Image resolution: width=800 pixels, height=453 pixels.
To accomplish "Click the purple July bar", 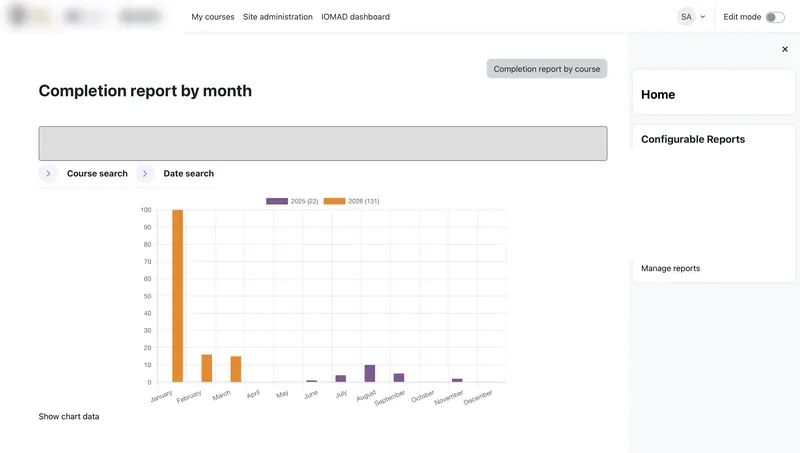I will [341, 379].
